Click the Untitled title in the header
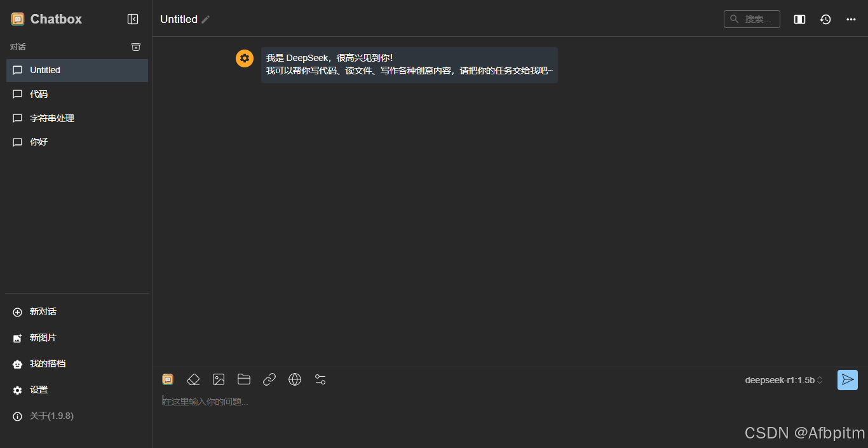Viewport: 868px width, 448px height. coord(179,19)
